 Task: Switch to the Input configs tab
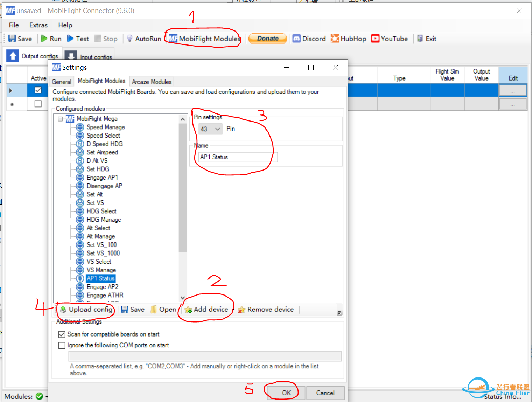tap(89, 56)
